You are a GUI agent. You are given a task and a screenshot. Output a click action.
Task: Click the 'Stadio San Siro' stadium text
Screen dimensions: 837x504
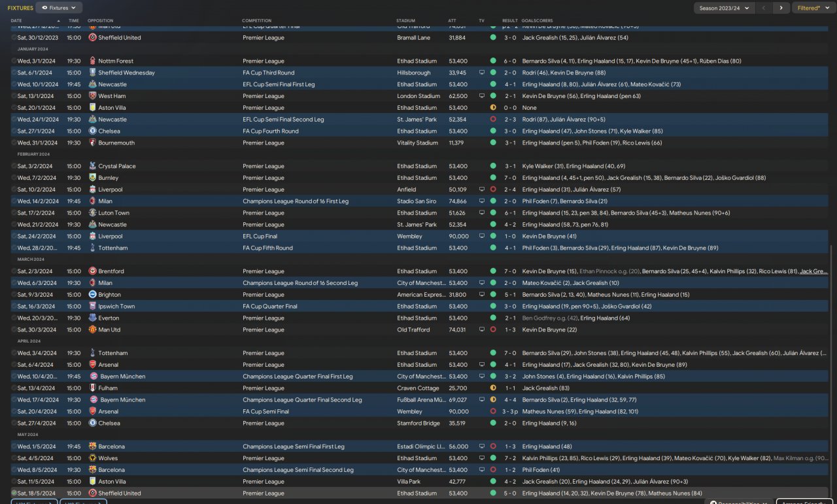[x=417, y=201]
